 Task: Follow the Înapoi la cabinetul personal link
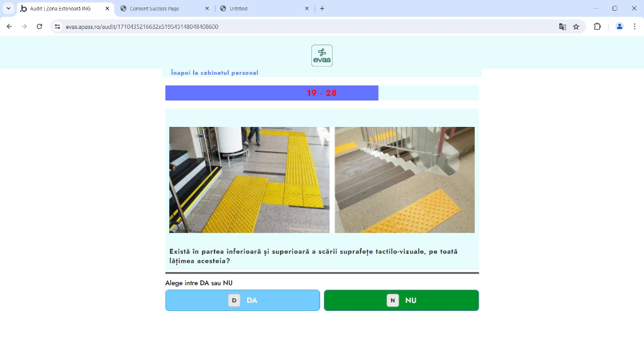click(214, 73)
